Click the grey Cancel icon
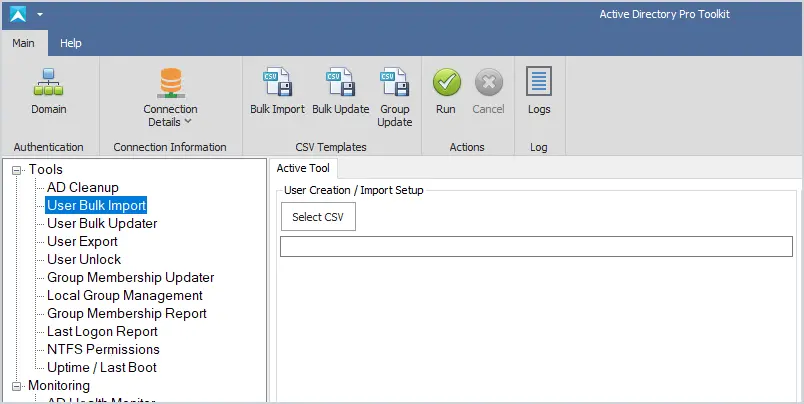The image size is (804, 404). coord(489,82)
